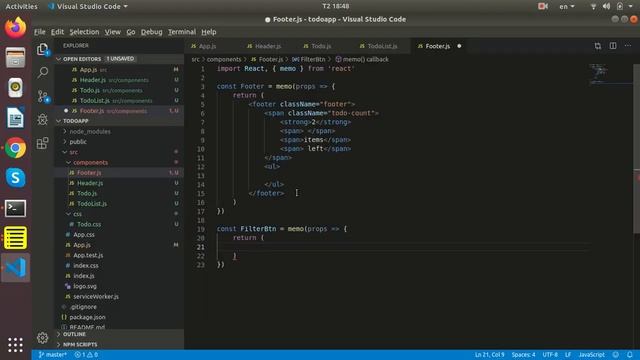Open the File menu
The image size is (640, 360).
click(40, 32)
